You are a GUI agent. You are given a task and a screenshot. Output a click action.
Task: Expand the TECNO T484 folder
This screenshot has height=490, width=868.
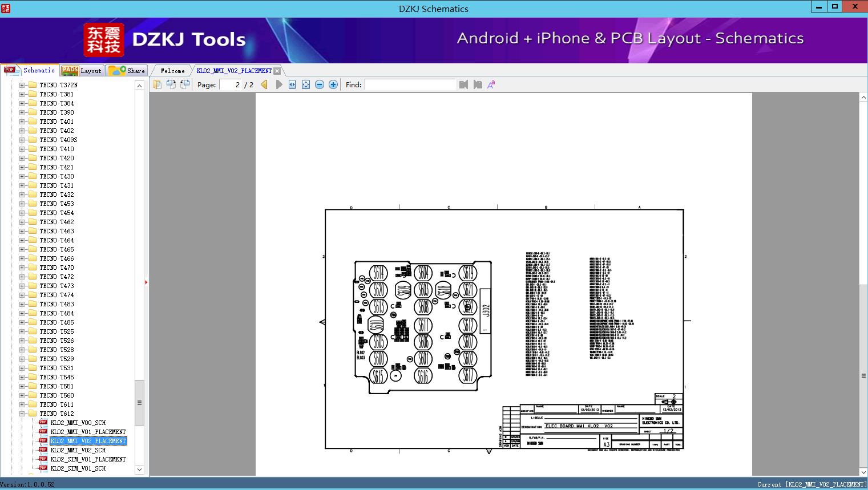click(x=22, y=313)
